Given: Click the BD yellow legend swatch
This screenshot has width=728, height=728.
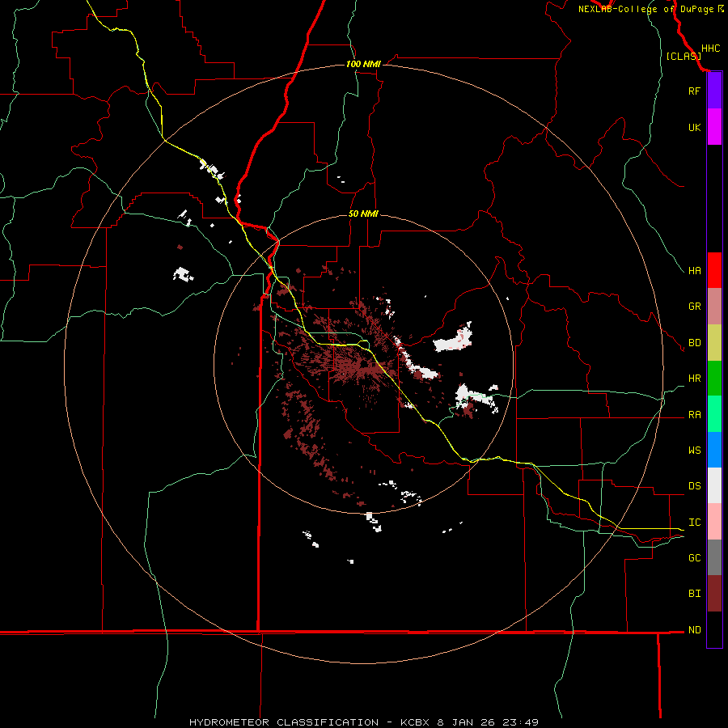Looking at the screenshot, I should pos(714,343).
